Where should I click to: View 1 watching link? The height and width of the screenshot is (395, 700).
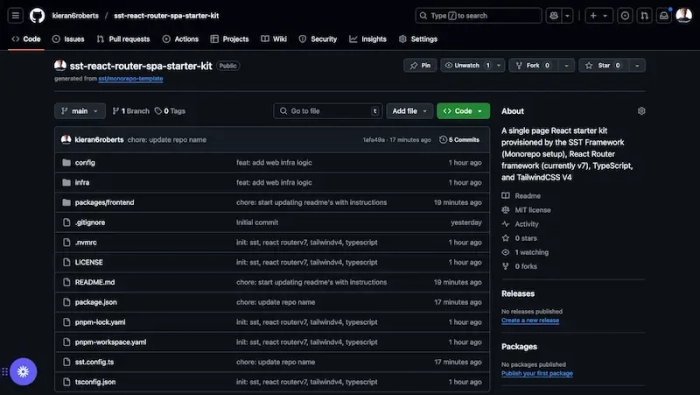(x=525, y=253)
